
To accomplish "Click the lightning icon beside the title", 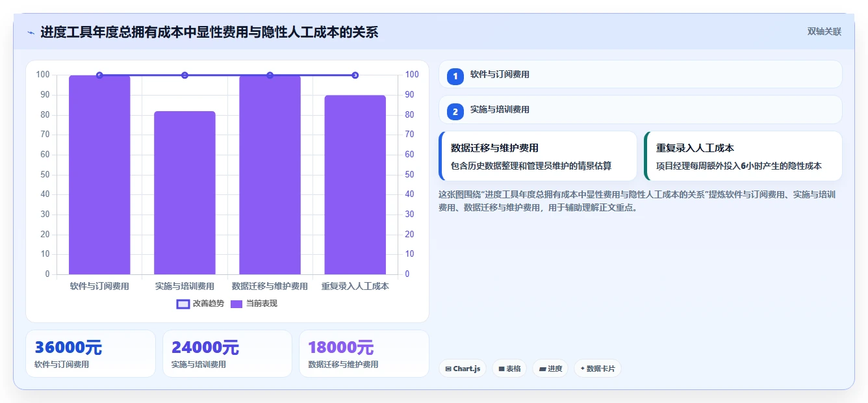I will (31, 32).
